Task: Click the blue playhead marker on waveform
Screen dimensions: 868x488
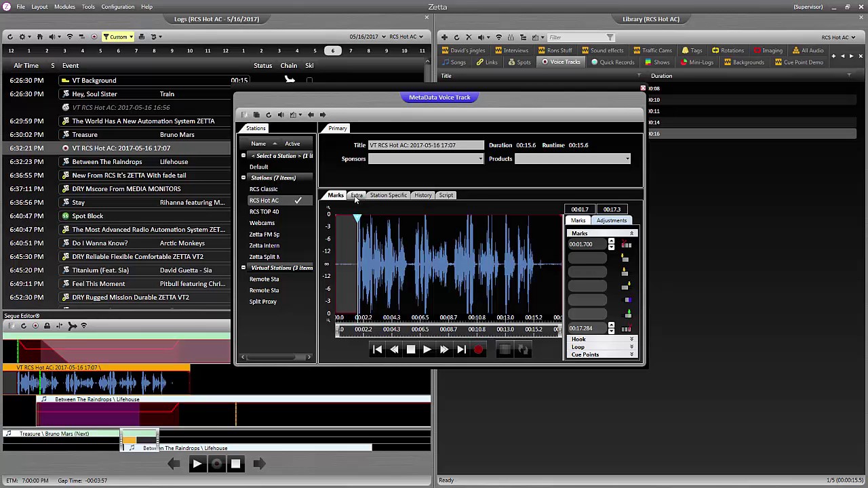Action: [357, 218]
